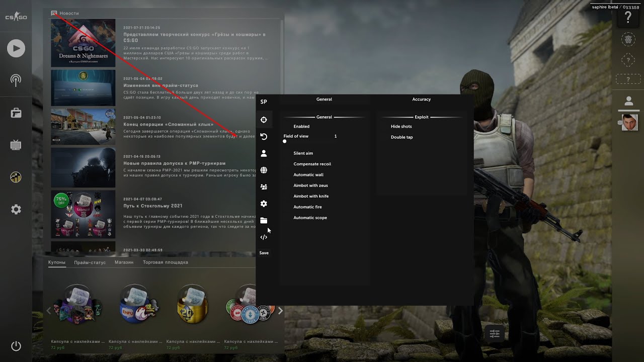Viewport: 644px width, 362px height.
Task: Toggle the Enabled option
Action: pos(301,127)
